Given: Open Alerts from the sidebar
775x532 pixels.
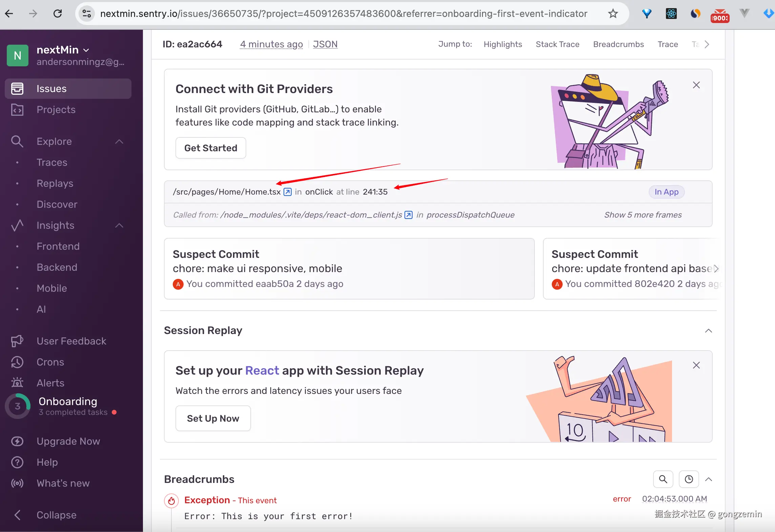Looking at the screenshot, I should (50, 383).
